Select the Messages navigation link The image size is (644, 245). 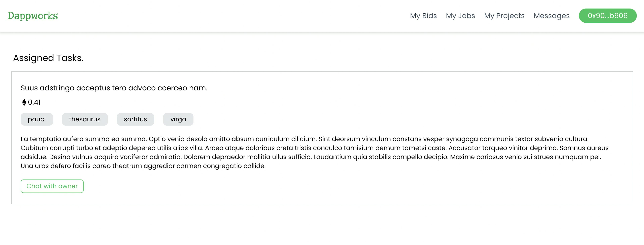coord(552,16)
